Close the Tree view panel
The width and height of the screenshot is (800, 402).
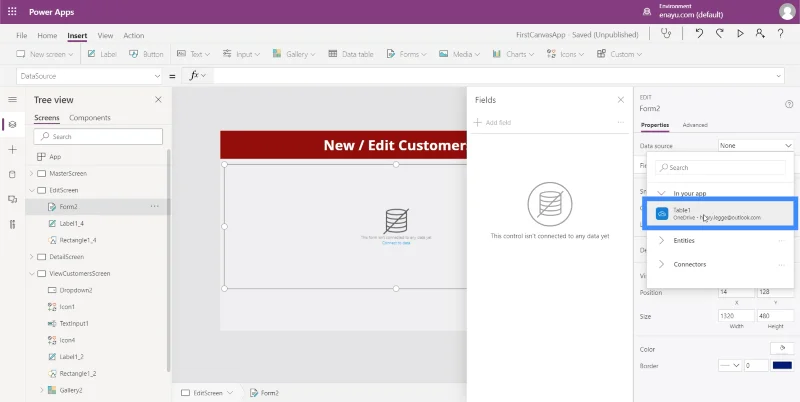(158, 99)
